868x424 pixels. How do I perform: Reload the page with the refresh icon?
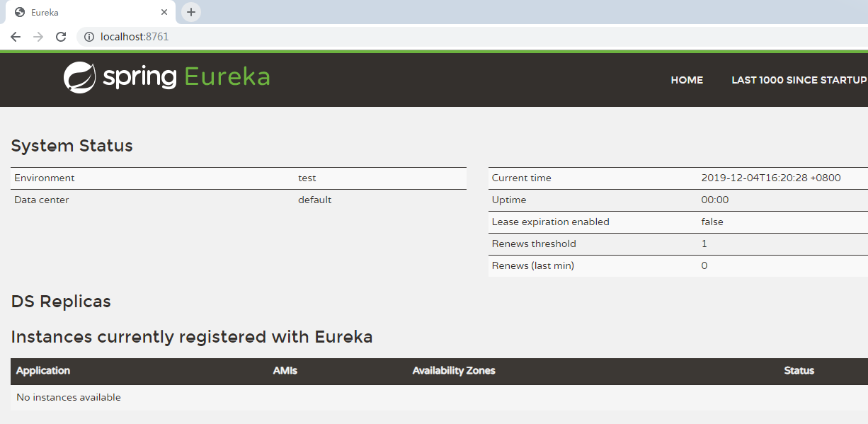(x=61, y=37)
